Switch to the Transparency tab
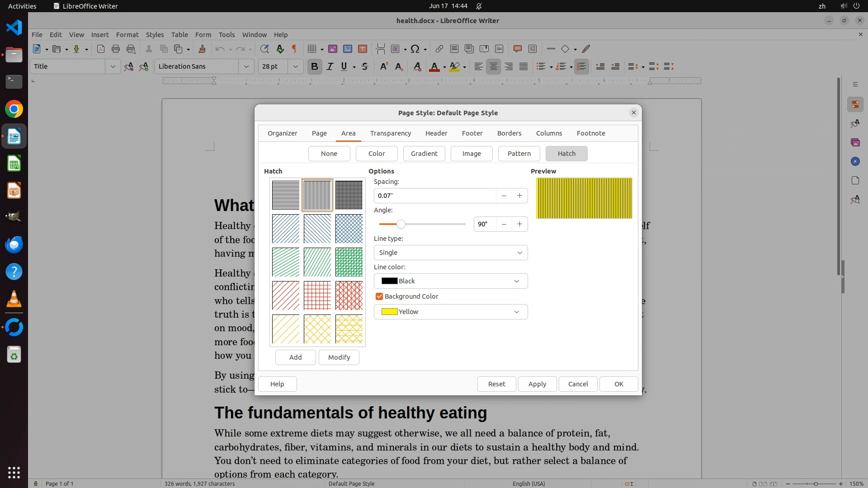The height and width of the screenshot is (488, 868). tap(390, 133)
